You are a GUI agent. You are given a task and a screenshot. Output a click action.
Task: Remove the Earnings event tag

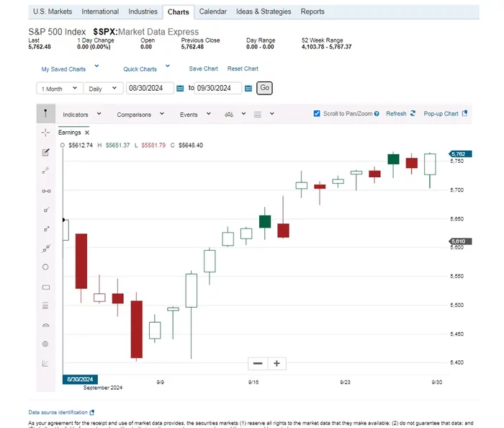pyautogui.click(x=87, y=133)
